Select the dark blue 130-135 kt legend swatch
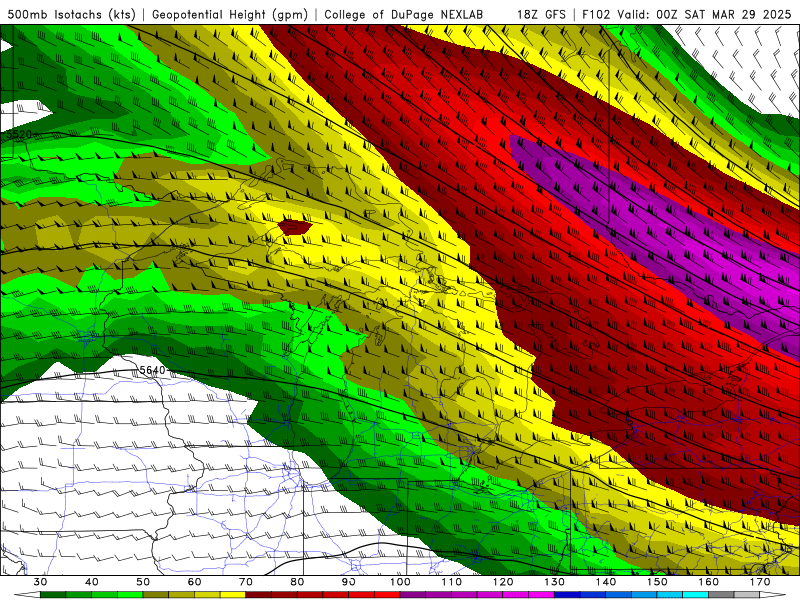Screen dimensions: 800x600 click(567, 595)
